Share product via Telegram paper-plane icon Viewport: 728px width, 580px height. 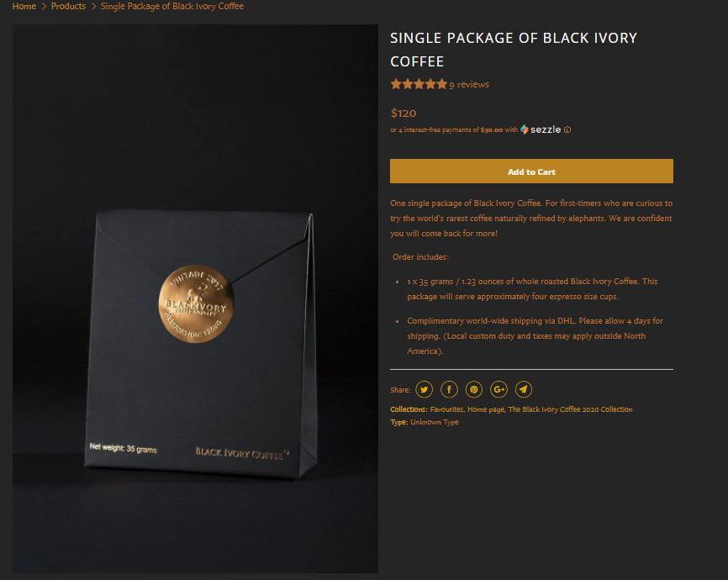[x=524, y=389]
